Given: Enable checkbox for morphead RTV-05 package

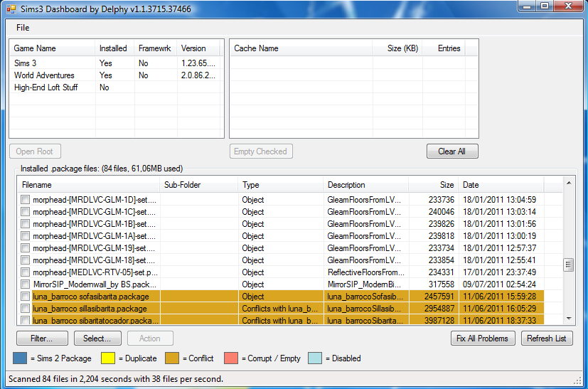Looking at the screenshot, I should [x=25, y=272].
